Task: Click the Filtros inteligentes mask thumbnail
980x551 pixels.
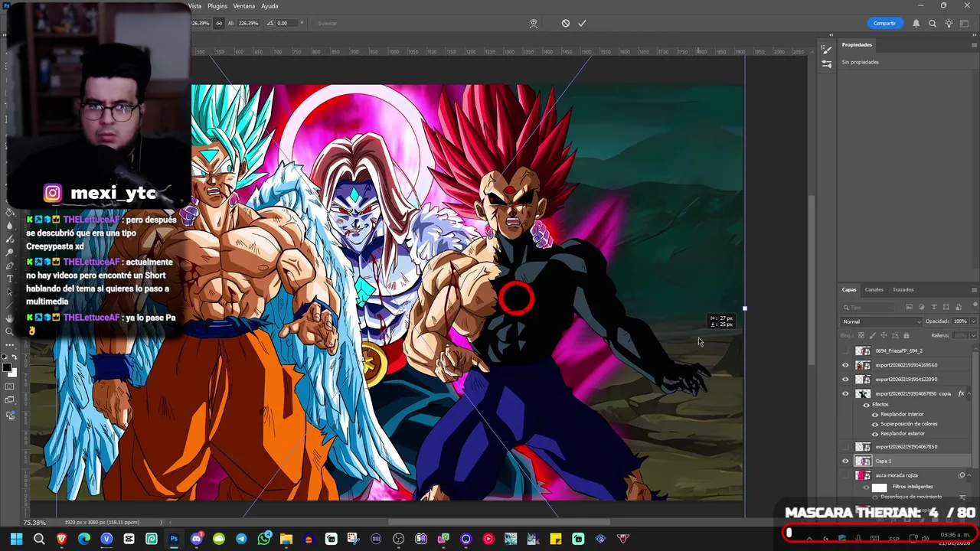Action: click(880, 487)
